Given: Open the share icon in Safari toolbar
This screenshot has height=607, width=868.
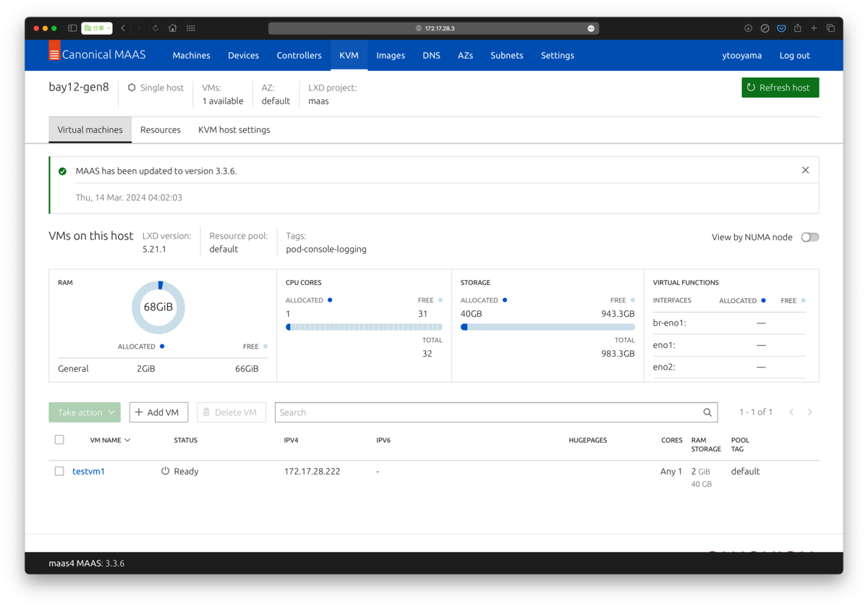Looking at the screenshot, I should (797, 28).
